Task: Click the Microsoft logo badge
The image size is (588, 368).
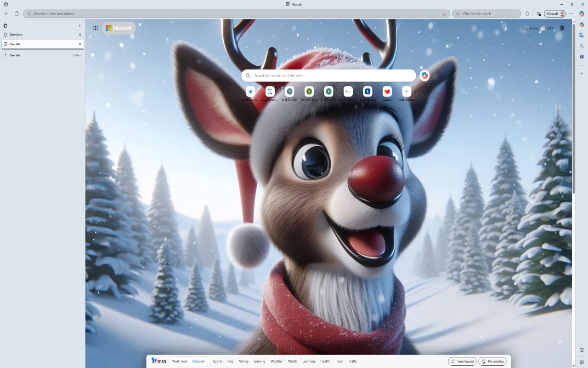Action: 119,28
